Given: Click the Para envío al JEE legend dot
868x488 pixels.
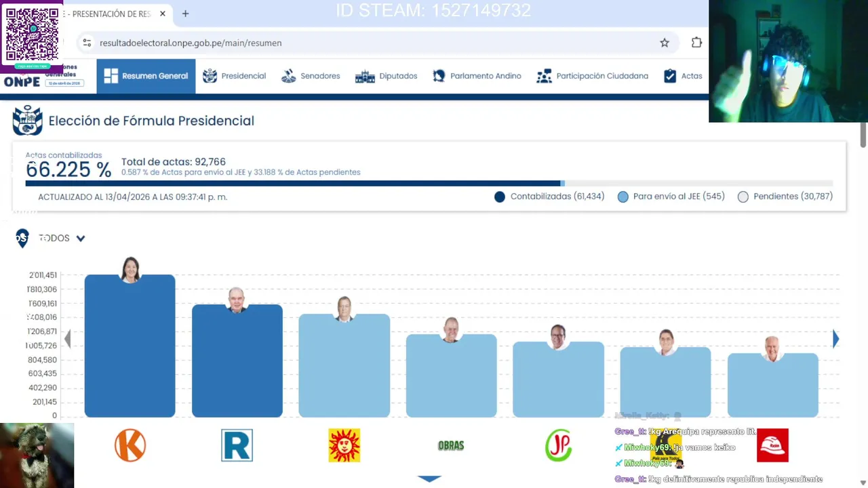Looking at the screenshot, I should click(x=623, y=197).
